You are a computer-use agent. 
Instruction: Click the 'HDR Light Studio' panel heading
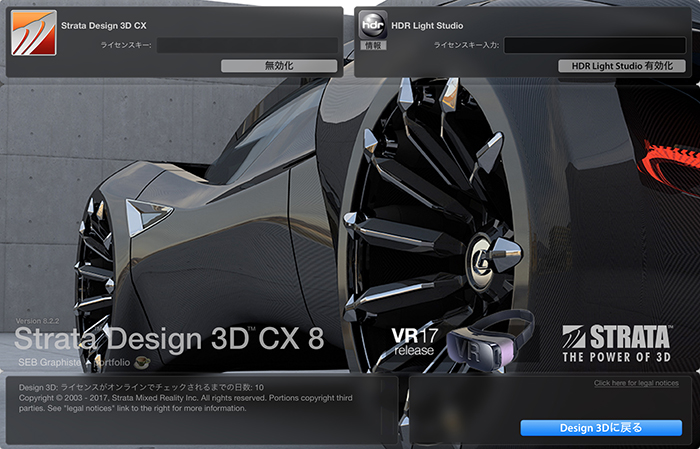coord(427,25)
